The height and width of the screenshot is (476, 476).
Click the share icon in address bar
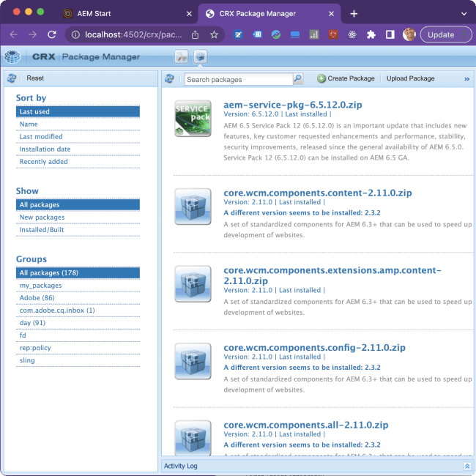coord(196,35)
